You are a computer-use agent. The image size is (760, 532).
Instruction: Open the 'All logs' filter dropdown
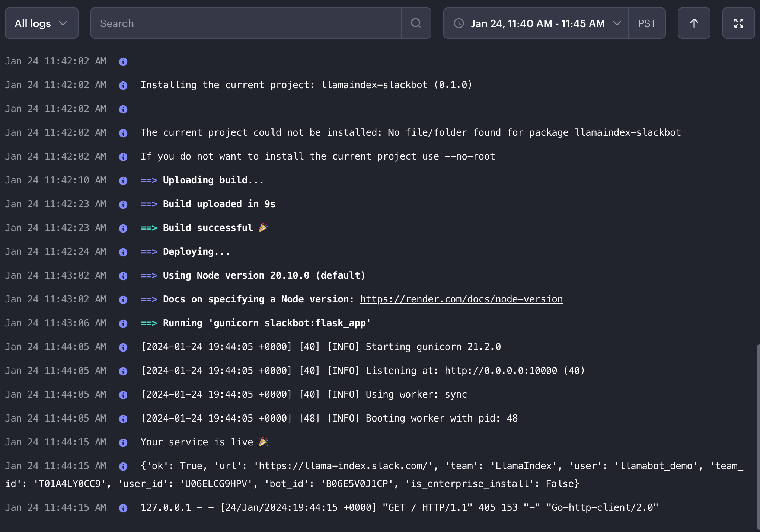[41, 23]
